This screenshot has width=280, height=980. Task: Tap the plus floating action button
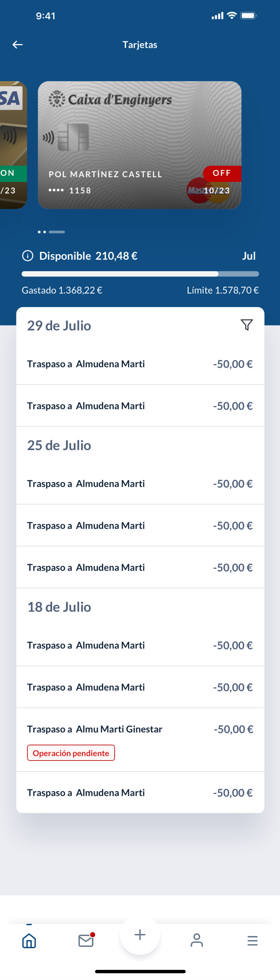(140, 935)
